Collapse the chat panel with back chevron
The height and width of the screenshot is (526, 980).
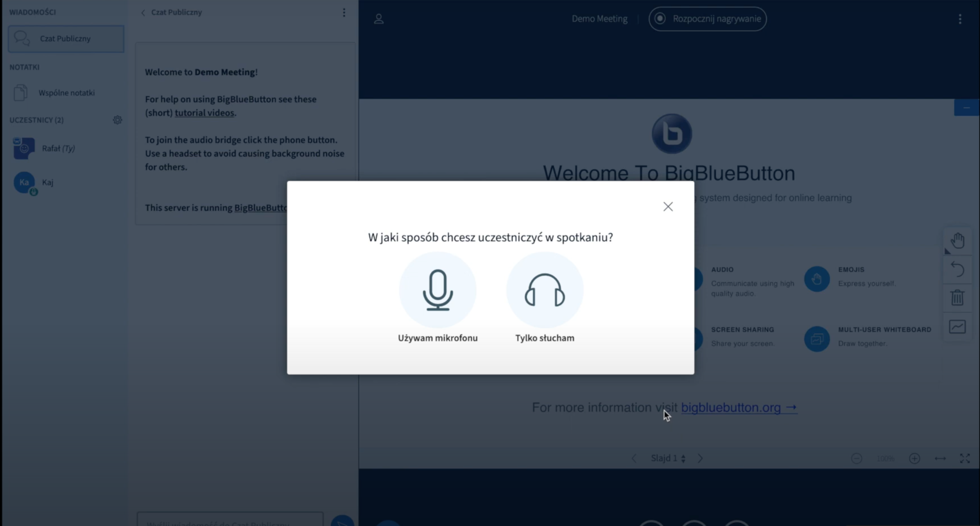143,13
